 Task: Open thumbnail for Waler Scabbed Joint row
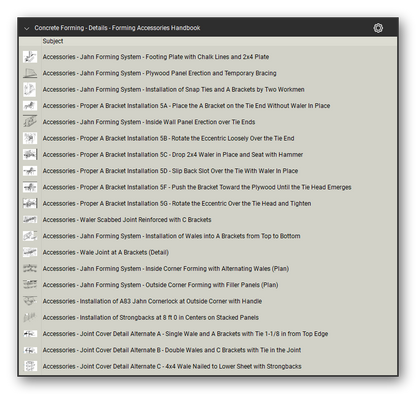point(30,220)
